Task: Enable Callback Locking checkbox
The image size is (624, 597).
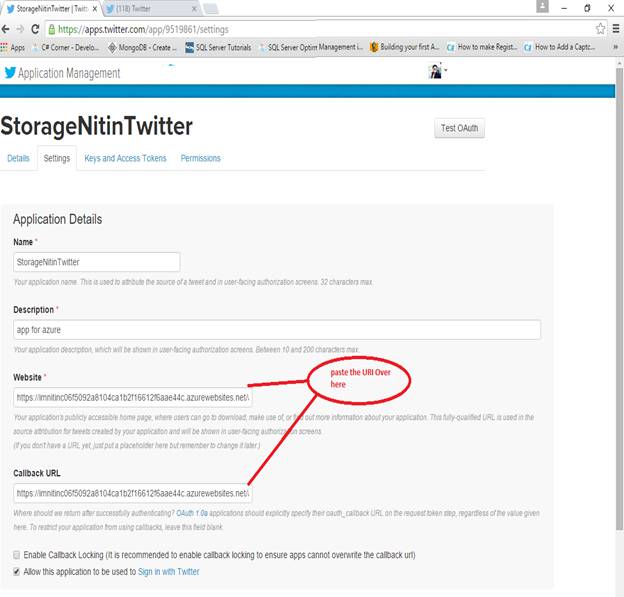Action: (16, 555)
